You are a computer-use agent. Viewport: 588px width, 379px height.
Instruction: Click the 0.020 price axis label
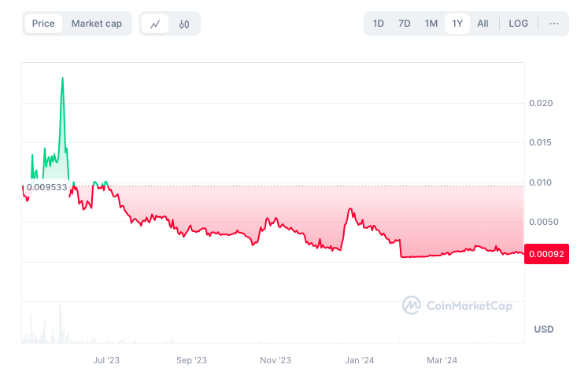point(543,103)
